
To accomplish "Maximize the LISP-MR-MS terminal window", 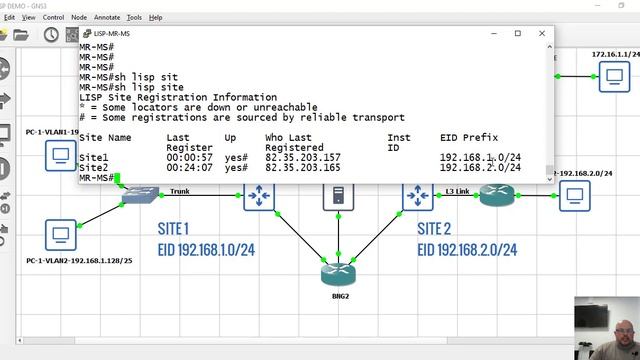I will 518,33.
